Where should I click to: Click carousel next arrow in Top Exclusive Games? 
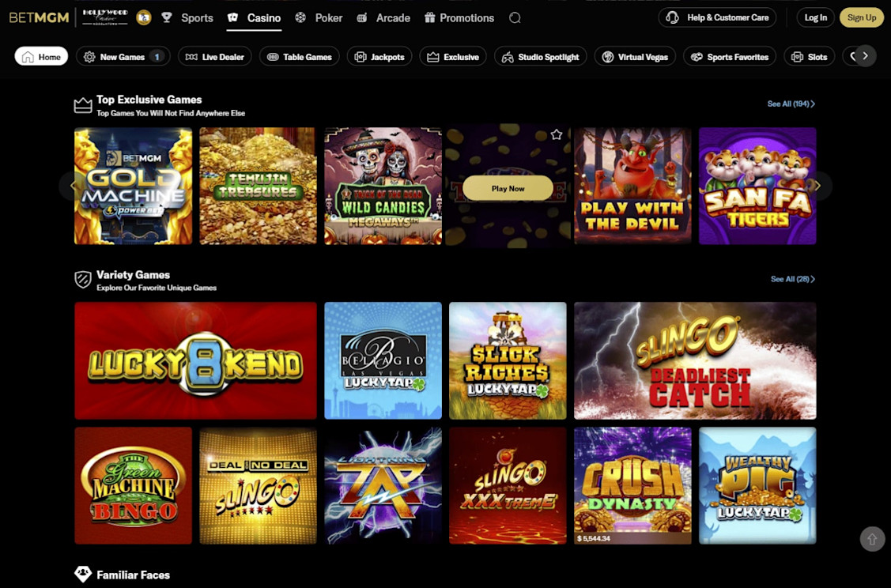pos(817,186)
